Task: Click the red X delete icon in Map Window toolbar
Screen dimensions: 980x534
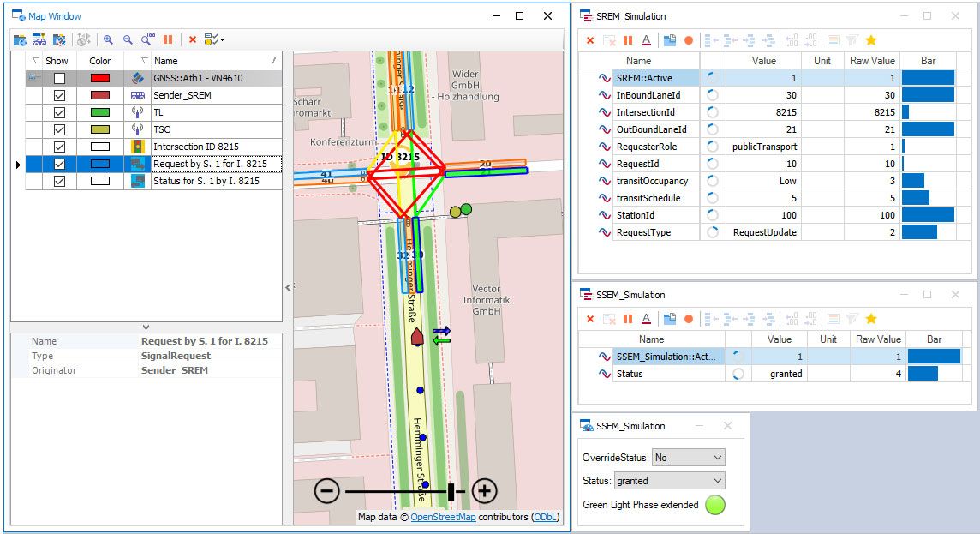Action: coord(193,40)
